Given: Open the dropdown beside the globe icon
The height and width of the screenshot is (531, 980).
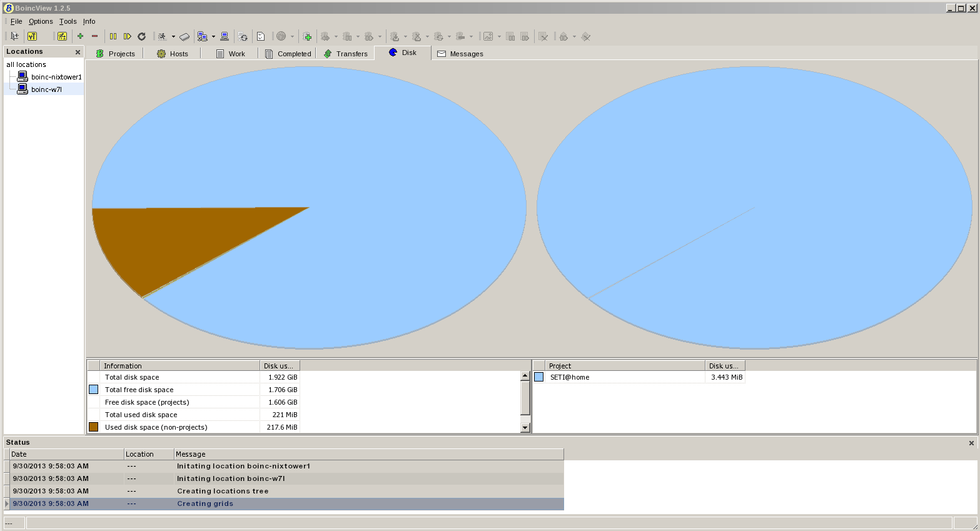Looking at the screenshot, I should coord(292,36).
